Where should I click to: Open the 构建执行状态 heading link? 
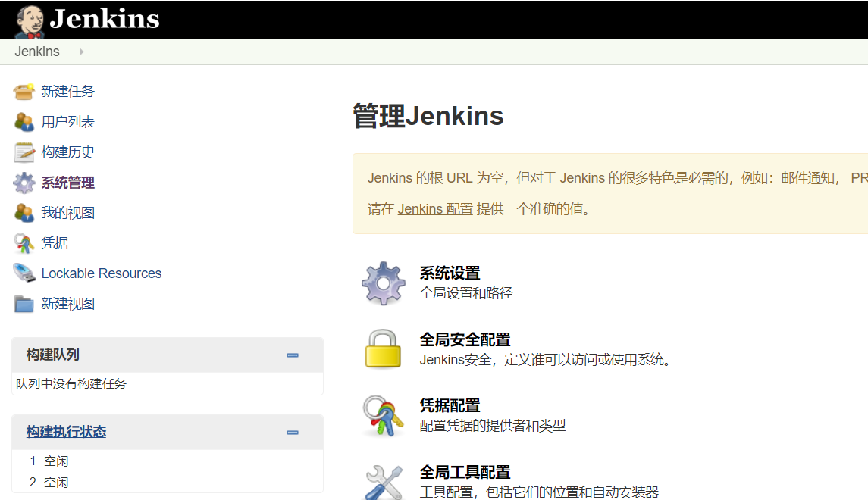(66, 432)
